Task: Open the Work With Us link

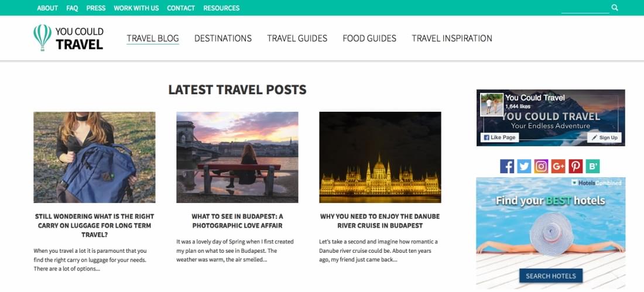Action: click(136, 8)
